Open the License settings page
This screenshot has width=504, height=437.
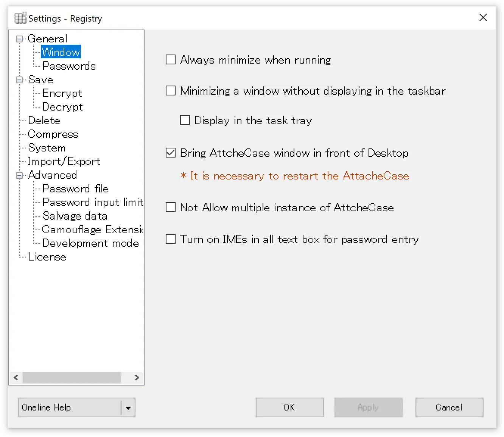[47, 257]
